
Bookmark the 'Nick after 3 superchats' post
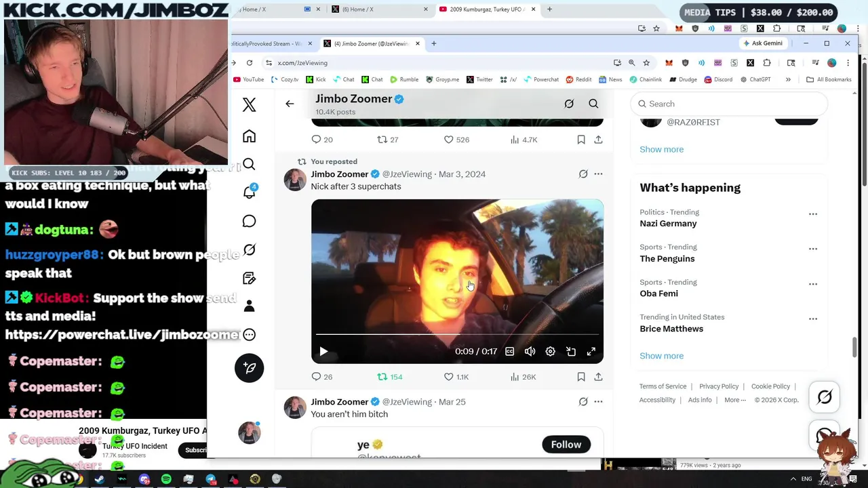581,377
